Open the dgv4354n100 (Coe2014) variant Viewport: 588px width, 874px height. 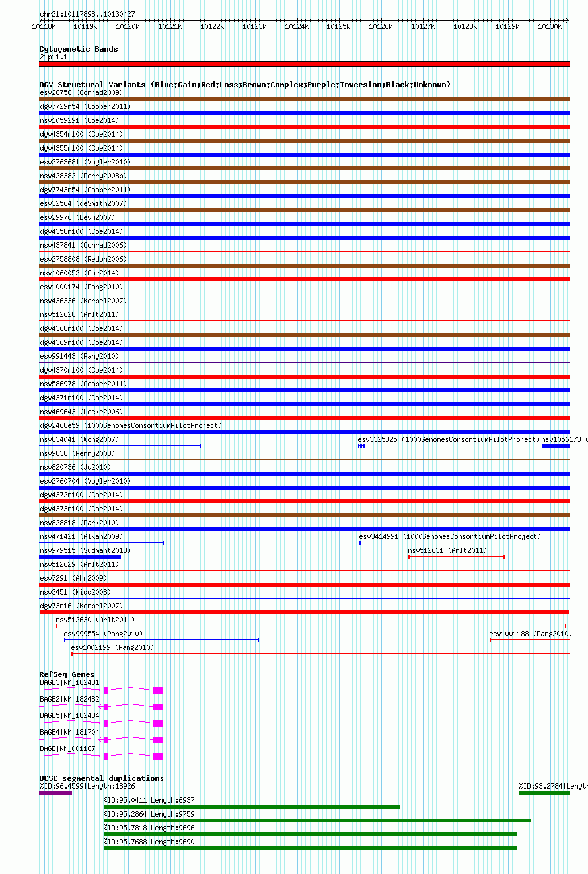(81, 134)
